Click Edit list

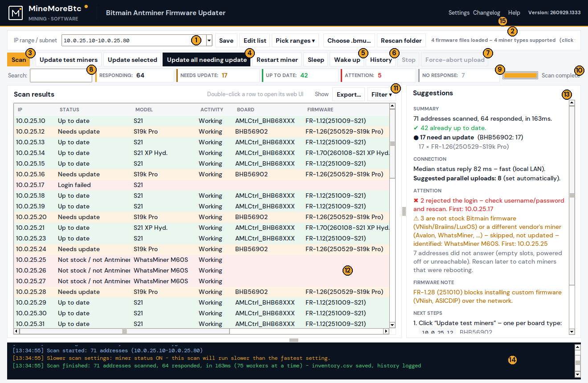pyautogui.click(x=255, y=41)
